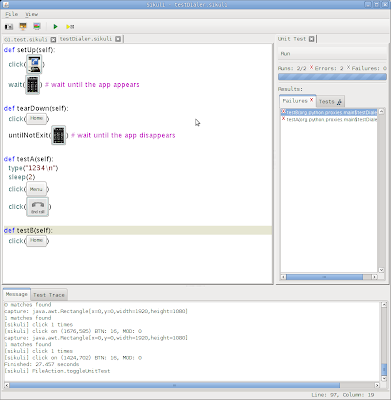The image size is (391, 400).
Task: Close the G1.test.sikuli tab
Action: pyautogui.click(x=53, y=39)
